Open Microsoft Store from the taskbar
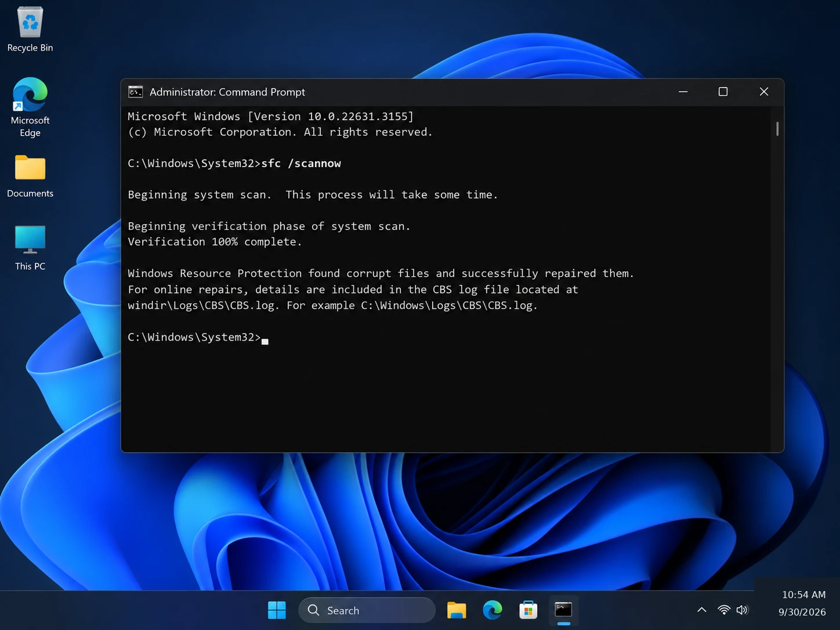The image size is (840, 630). 528,610
